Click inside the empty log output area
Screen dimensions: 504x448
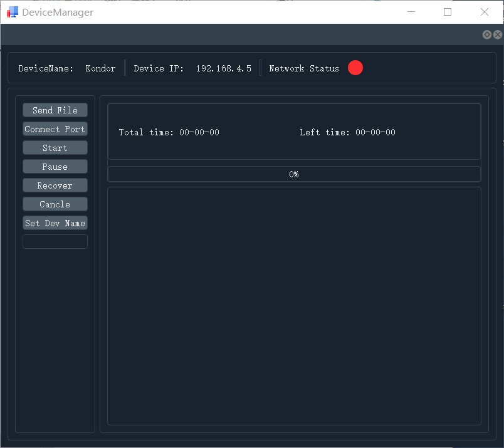point(294,306)
